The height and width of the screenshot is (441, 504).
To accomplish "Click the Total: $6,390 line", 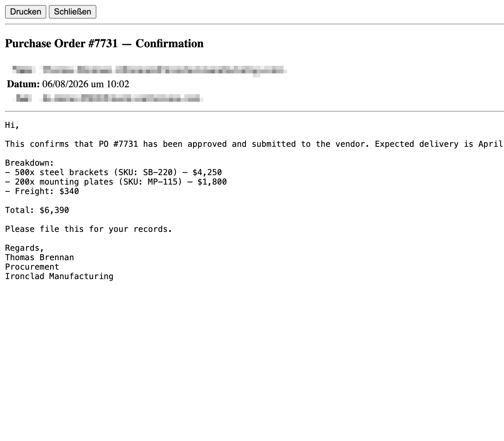I will click(x=37, y=210).
